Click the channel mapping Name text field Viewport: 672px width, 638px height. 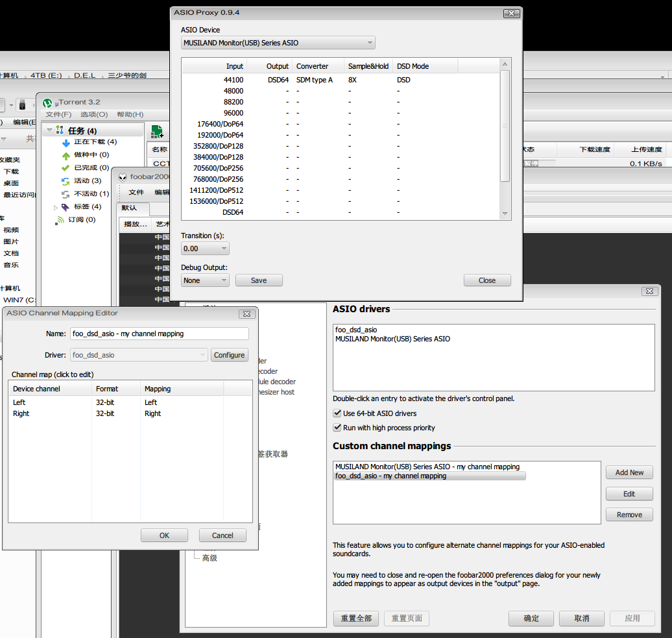[x=159, y=334]
